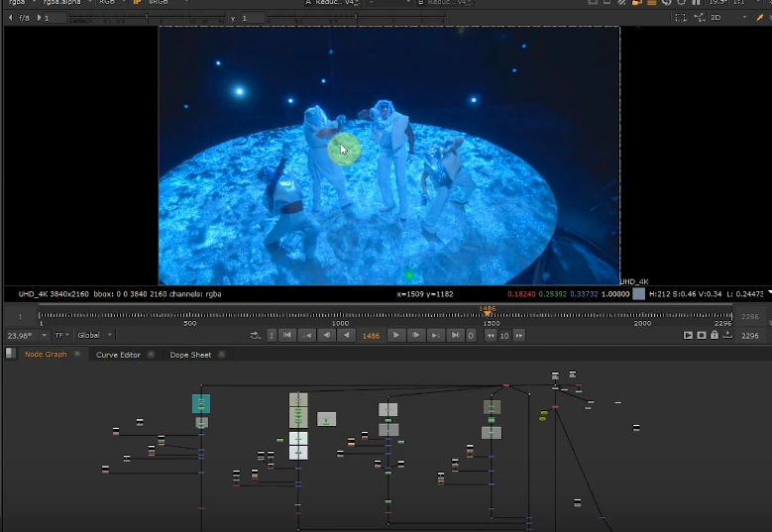Screen dimensions: 772x532
Task: Open the Global frame range dropdown
Action: 95,335
